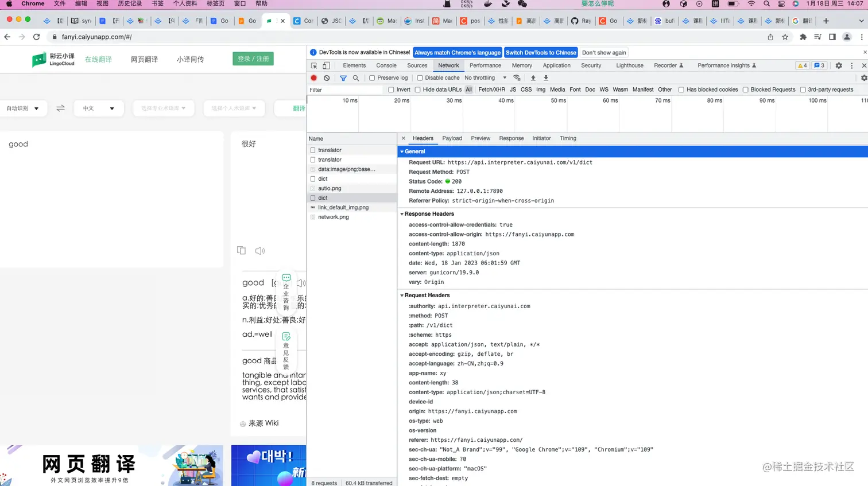Toggle 3rd-party requests checkbox
This screenshot has width=868, height=486.
[x=803, y=90]
